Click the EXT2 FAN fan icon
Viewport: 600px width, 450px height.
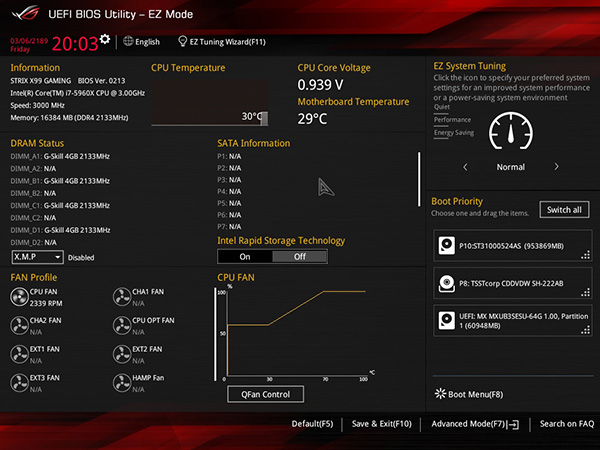(x=122, y=354)
